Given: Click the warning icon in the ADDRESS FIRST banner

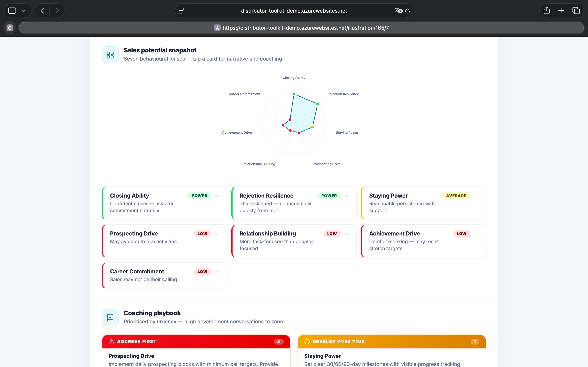Looking at the screenshot, I should (x=111, y=342).
